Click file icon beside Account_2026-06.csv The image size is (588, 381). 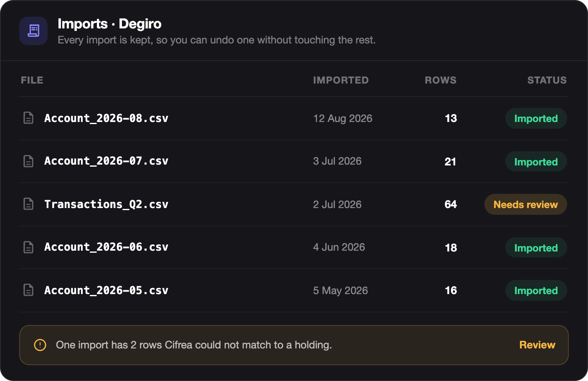28,247
